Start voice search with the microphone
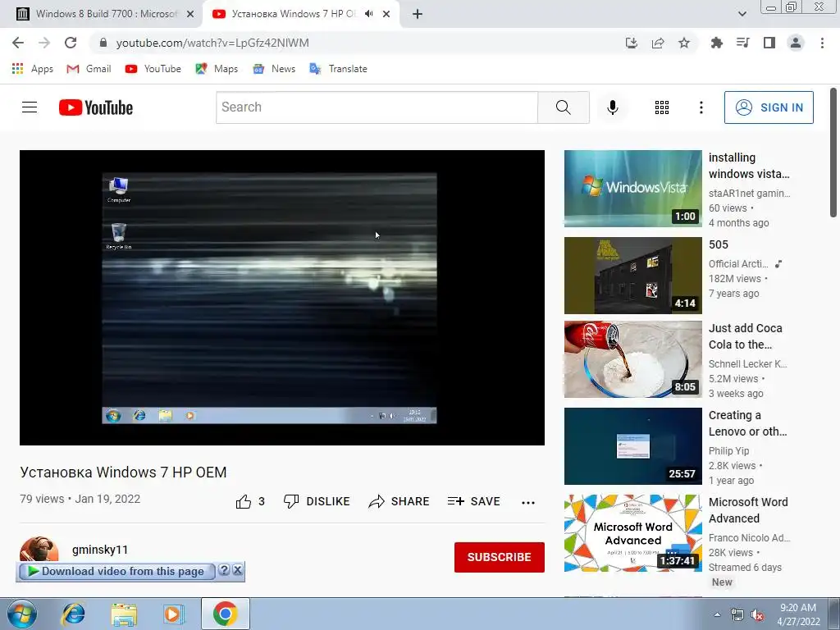The width and height of the screenshot is (840, 630). tap(612, 107)
